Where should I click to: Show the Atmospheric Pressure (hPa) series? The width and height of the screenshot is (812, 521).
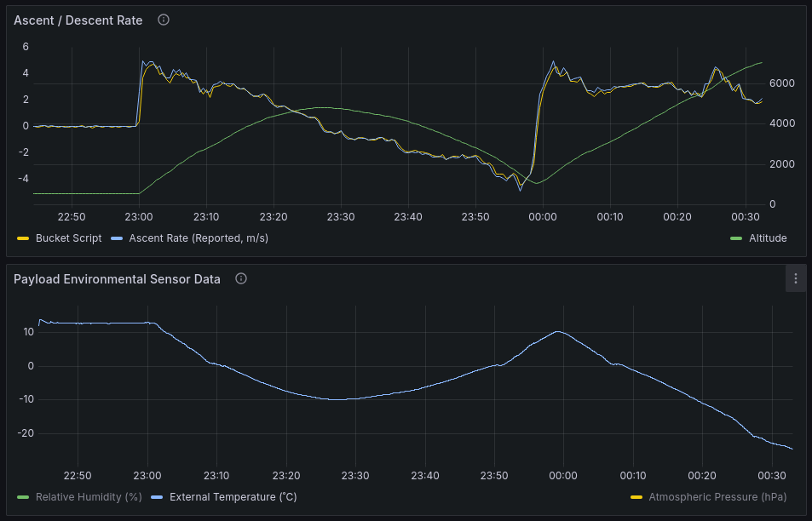coord(717,496)
